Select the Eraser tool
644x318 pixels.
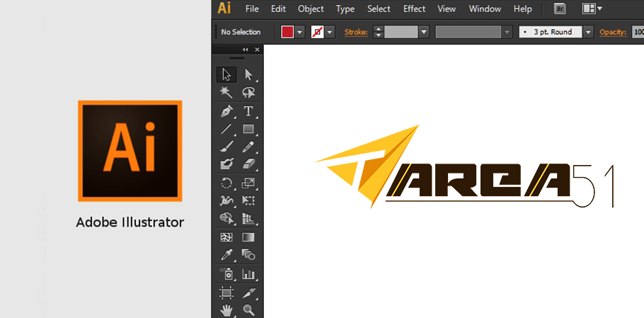(248, 164)
